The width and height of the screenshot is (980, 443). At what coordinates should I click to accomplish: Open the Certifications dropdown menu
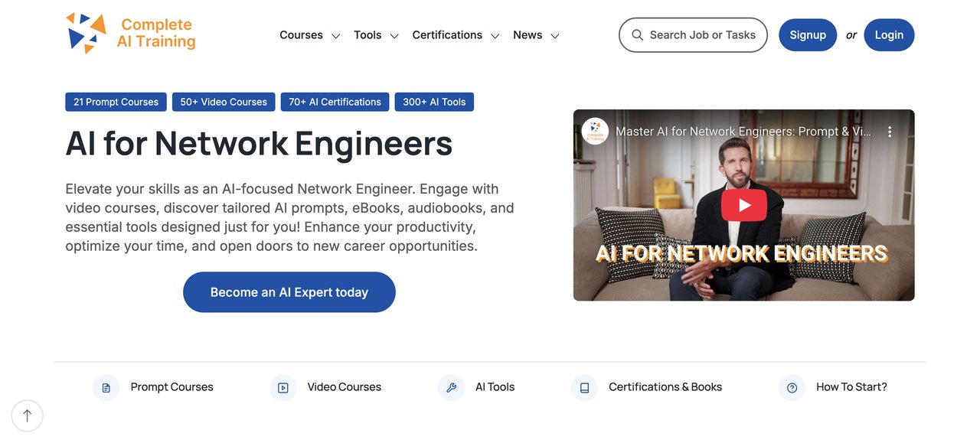(456, 35)
